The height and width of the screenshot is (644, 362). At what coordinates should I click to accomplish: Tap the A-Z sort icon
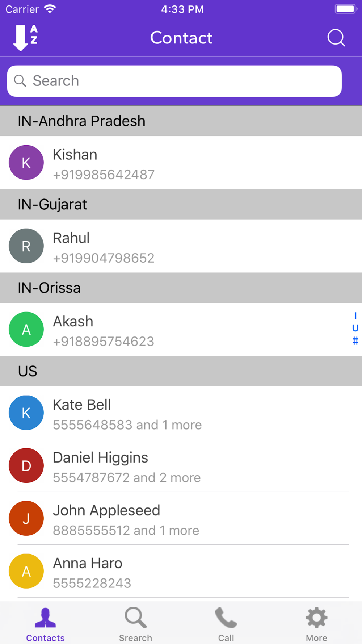(x=25, y=38)
